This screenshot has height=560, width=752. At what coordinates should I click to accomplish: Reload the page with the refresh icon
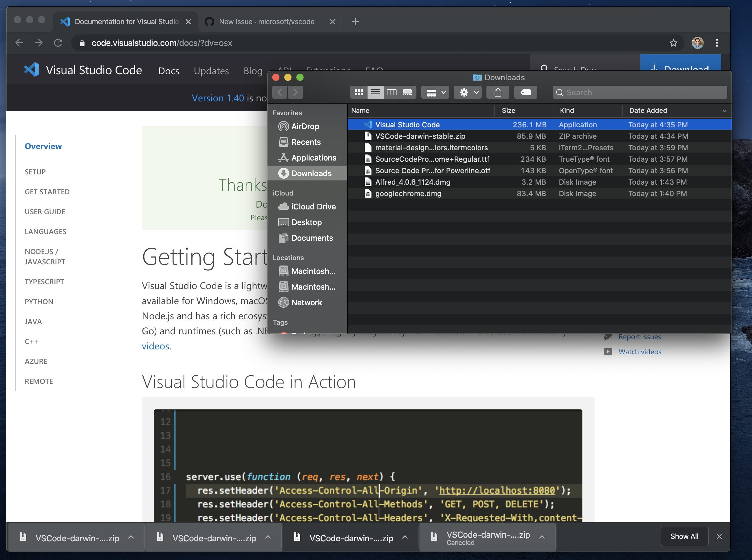coord(58,43)
